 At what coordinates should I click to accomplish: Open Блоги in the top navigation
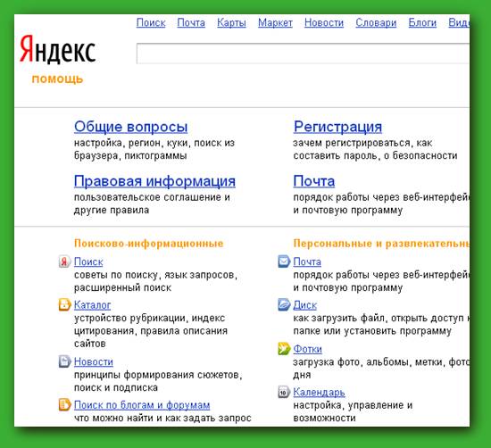422,23
